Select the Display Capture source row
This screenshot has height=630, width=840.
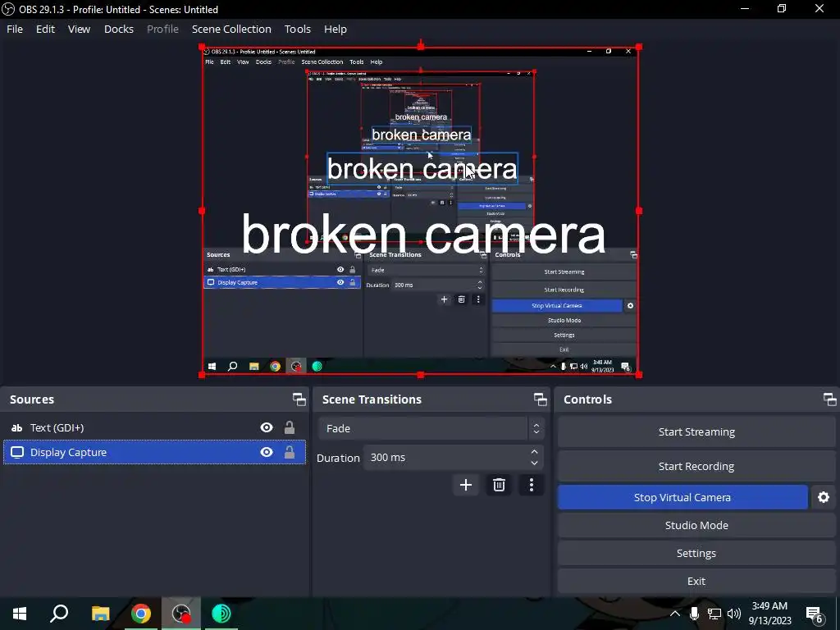154,452
